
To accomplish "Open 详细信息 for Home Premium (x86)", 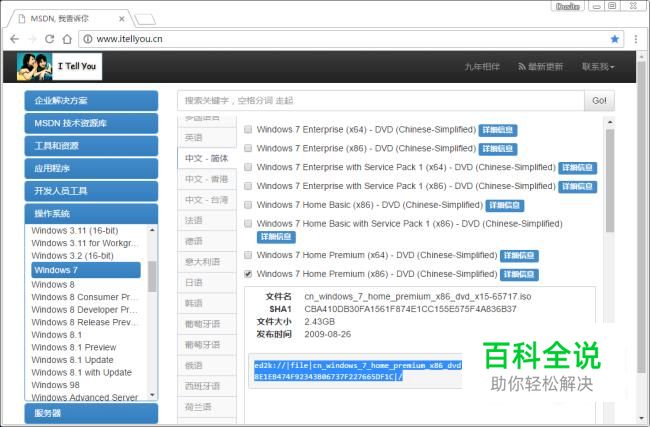I will [519, 274].
